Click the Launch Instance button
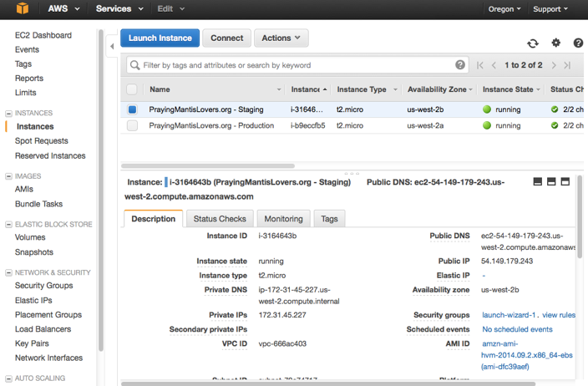The height and width of the screenshot is (386, 588). tap(160, 38)
